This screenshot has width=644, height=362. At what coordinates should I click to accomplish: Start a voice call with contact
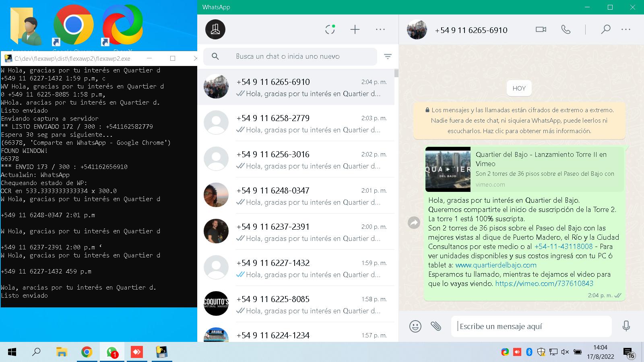coord(566,29)
